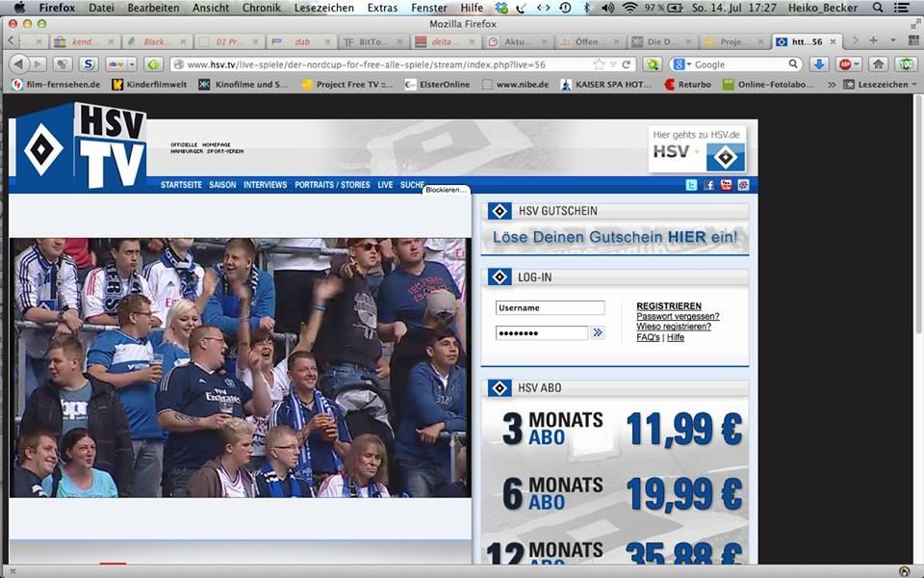Viewport: 924px width, 578px height.
Task: Open the FAQ's link
Action: (x=648, y=337)
